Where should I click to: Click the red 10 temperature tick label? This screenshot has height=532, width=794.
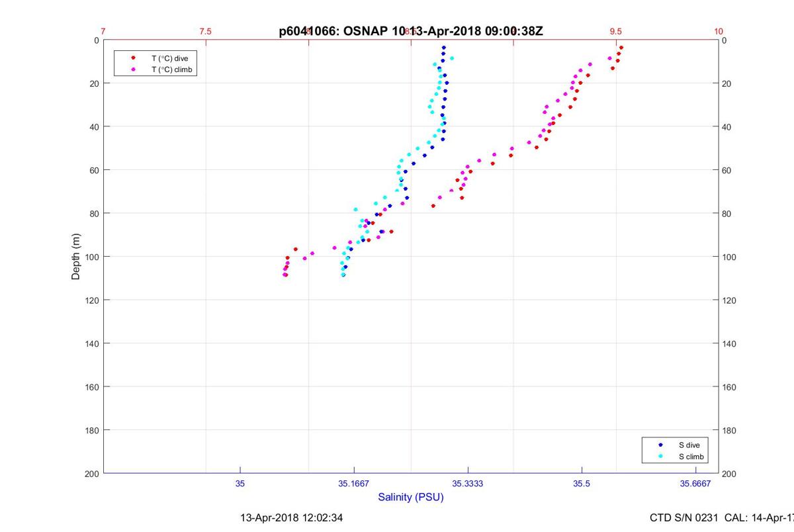(719, 31)
